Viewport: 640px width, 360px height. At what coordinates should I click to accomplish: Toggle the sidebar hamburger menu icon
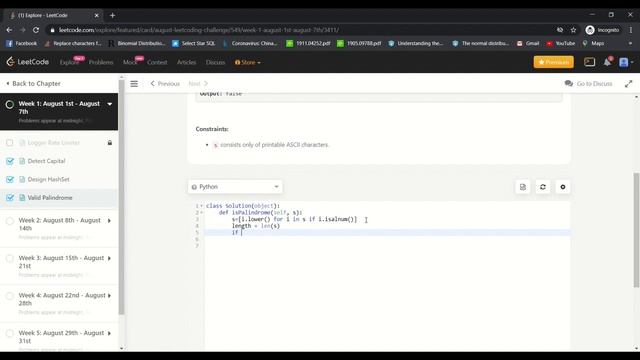[134, 84]
